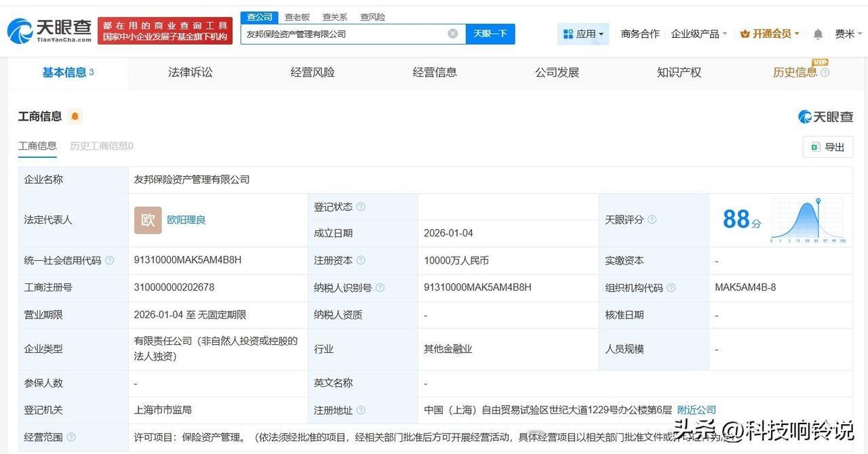Viewport: 868px width, 454px height.
Task: Clear the search box with the X icon
Action: [452, 33]
